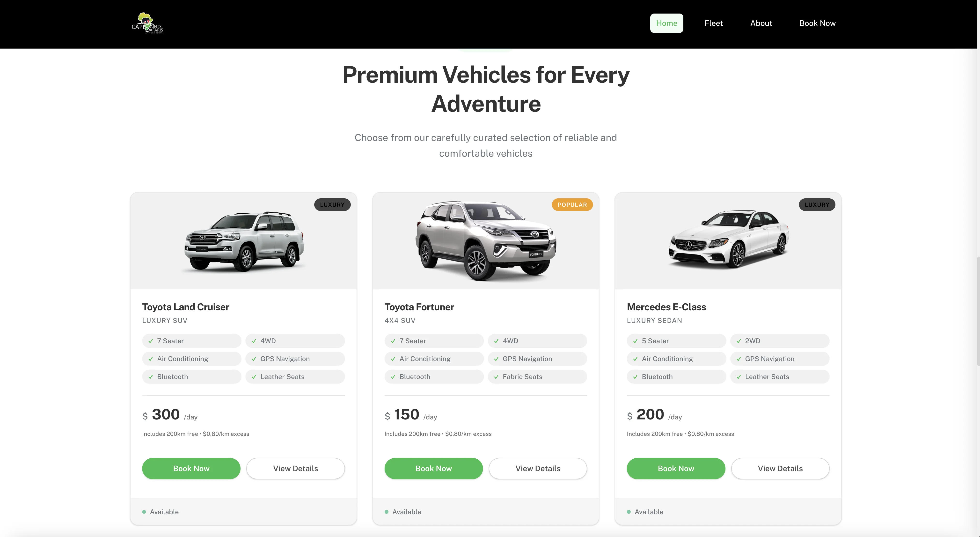Click the page's vertical scrollbar
The height and width of the screenshot is (537, 980).
tap(978, 311)
